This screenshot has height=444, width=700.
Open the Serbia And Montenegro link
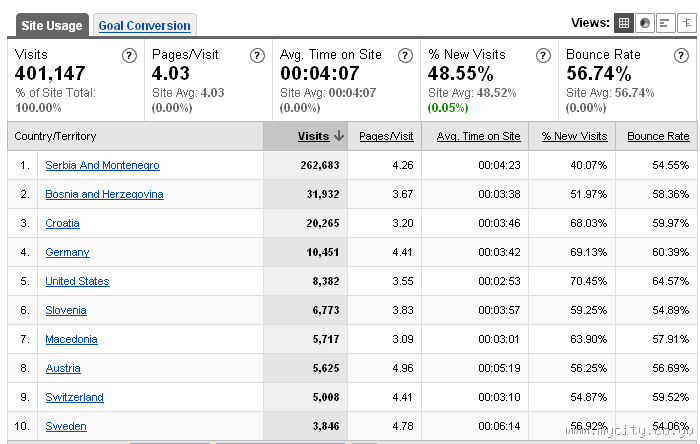102,165
